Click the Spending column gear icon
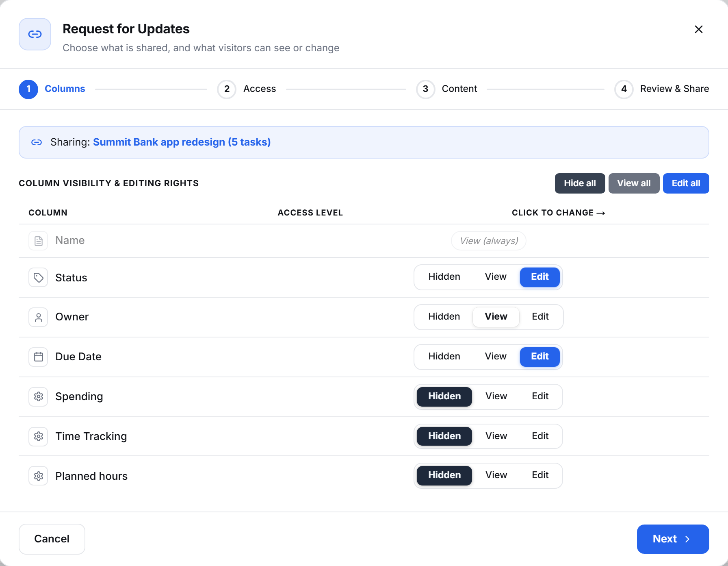The width and height of the screenshot is (728, 566). click(38, 396)
